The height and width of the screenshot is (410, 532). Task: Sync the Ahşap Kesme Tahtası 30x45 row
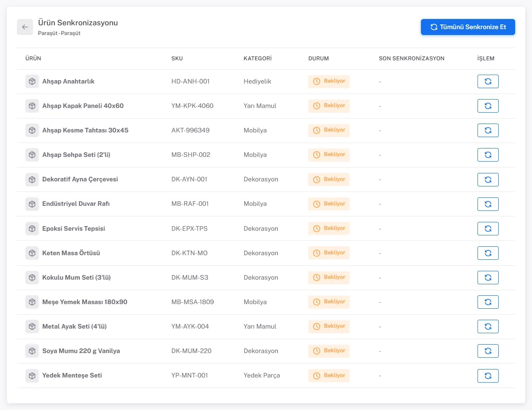[x=488, y=130]
